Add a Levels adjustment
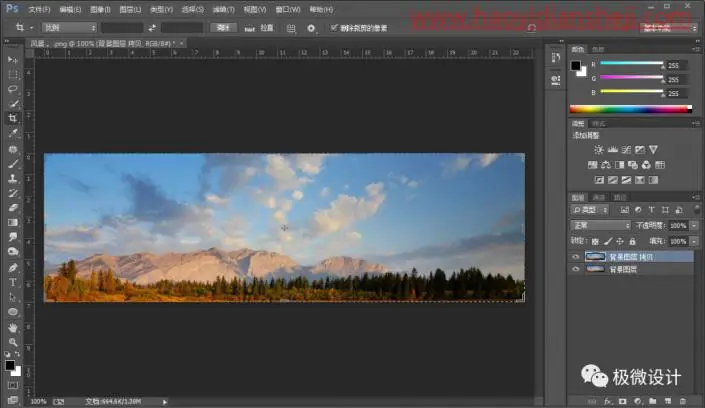This screenshot has width=705, height=408. tap(612, 150)
